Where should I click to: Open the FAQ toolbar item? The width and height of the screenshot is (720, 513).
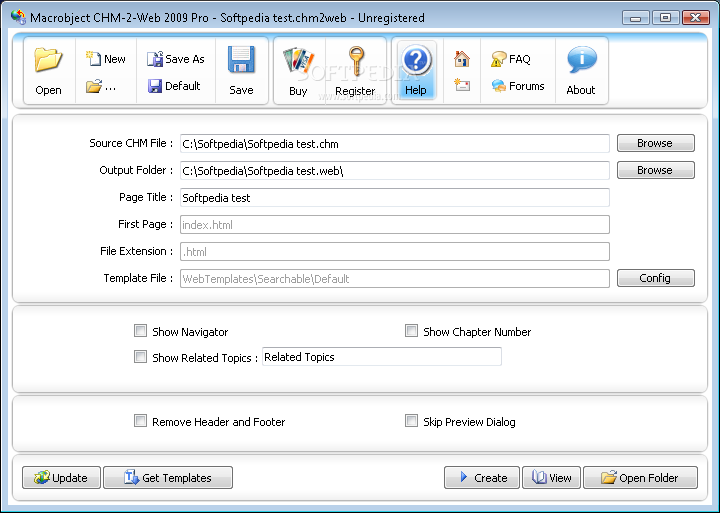(x=511, y=59)
